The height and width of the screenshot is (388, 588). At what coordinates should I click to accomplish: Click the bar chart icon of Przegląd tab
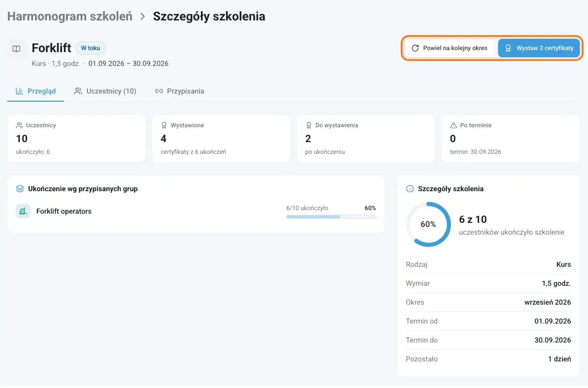click(x=19, y=91)
